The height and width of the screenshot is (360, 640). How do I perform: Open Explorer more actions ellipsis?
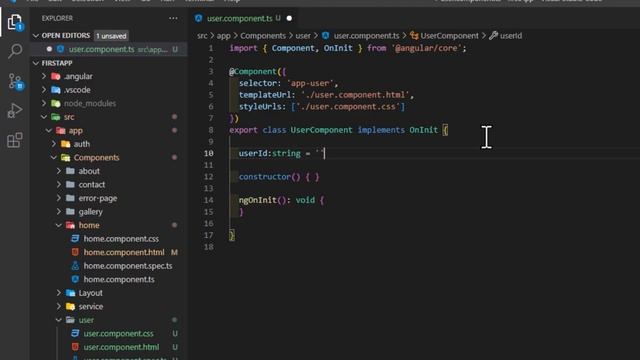pos(173,18)
